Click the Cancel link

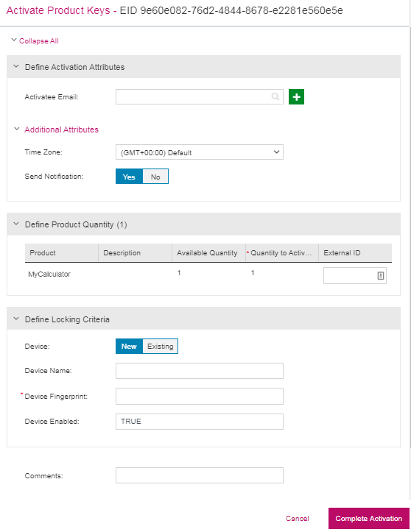click(298, 519)
